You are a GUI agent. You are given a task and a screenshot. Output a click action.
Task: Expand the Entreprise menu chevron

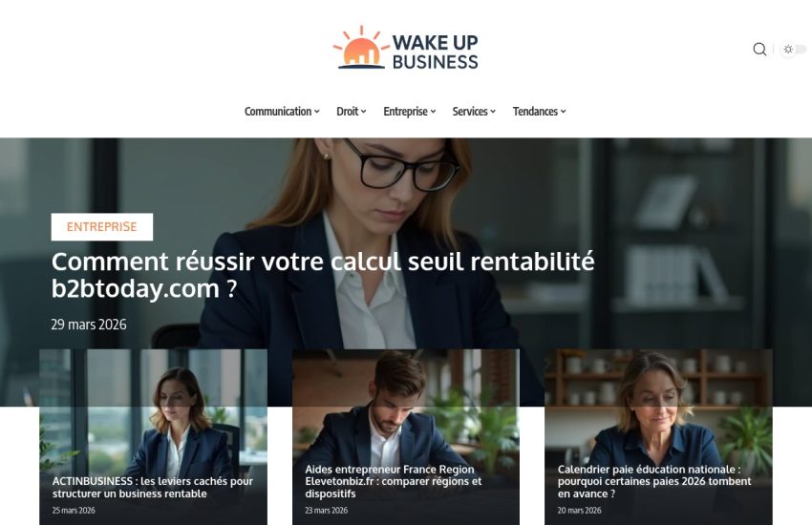(433, 112)
